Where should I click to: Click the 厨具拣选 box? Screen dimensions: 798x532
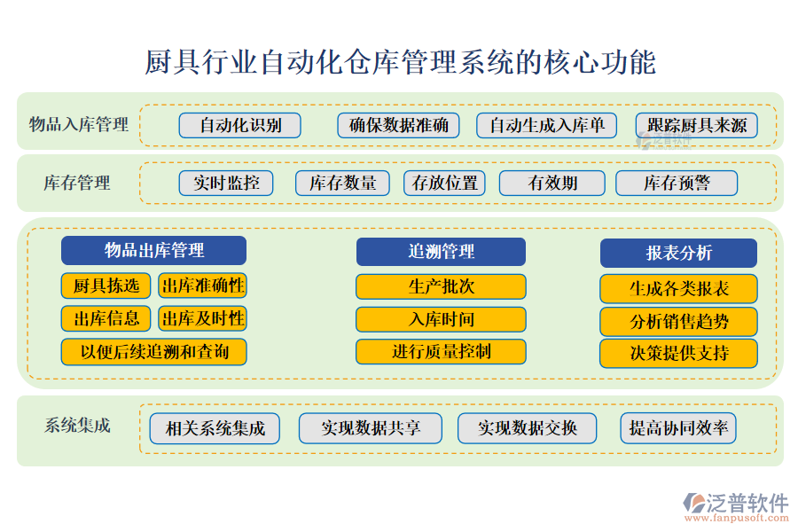106,286
